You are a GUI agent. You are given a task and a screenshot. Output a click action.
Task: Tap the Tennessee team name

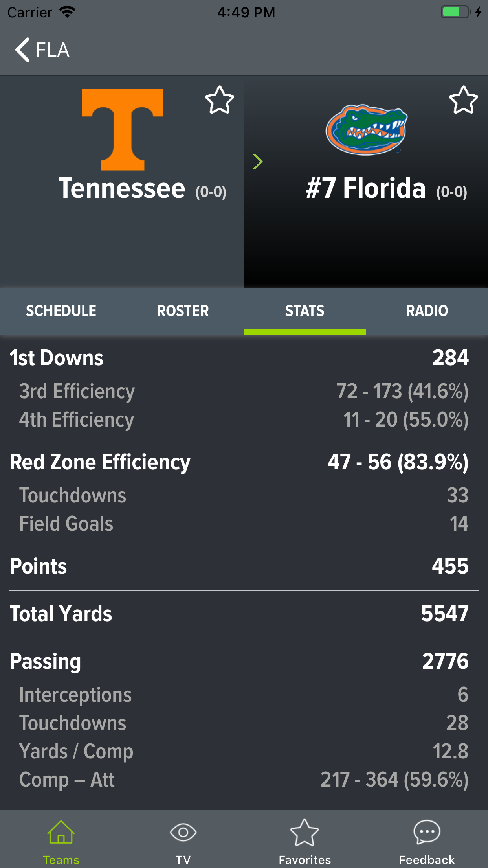click(x=122, y=188)
